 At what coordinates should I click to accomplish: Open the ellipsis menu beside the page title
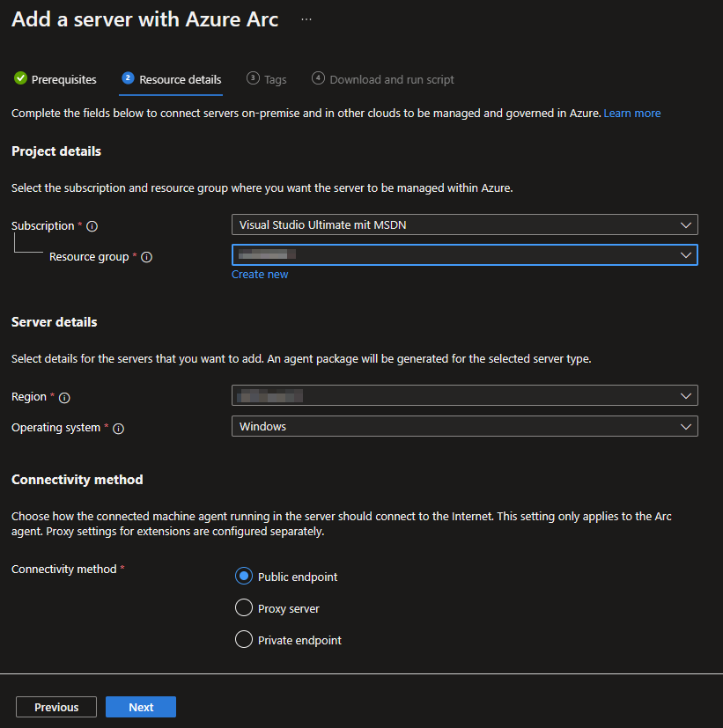click(306, 19)
